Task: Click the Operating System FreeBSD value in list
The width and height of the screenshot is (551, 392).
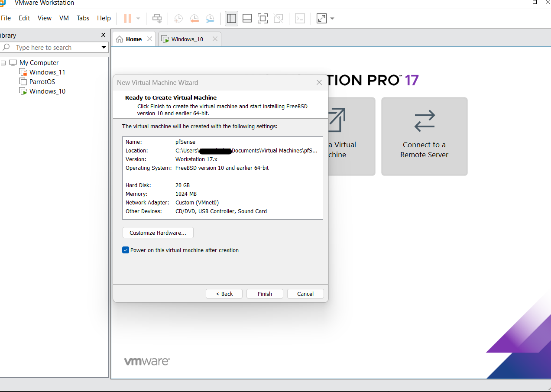Action: pyautogui.click(x=222, y=168)
